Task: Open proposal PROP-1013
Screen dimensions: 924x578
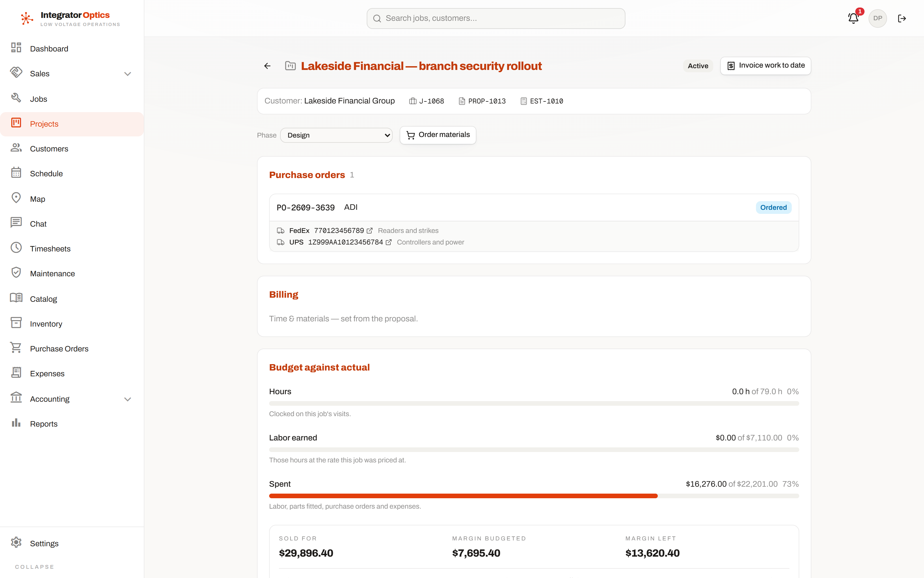Action: point(482,101)
